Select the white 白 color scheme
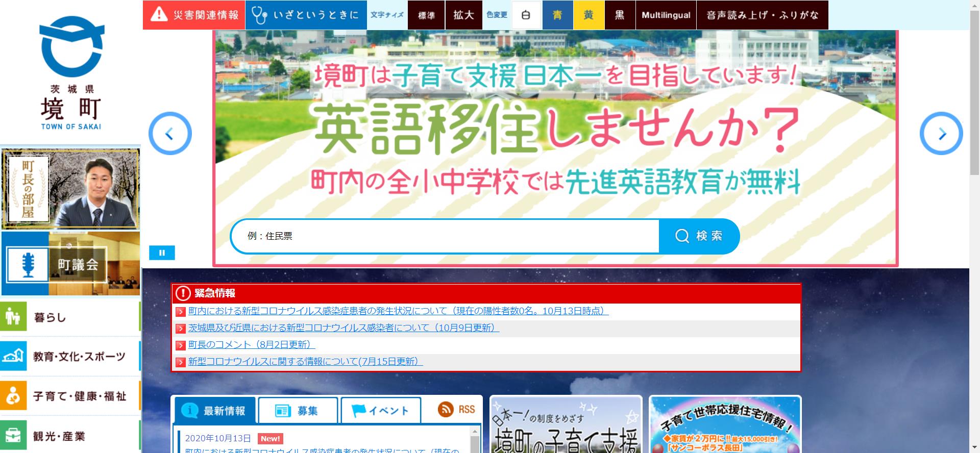The height and width of the screenshot is (453, 980). [526, 15]
